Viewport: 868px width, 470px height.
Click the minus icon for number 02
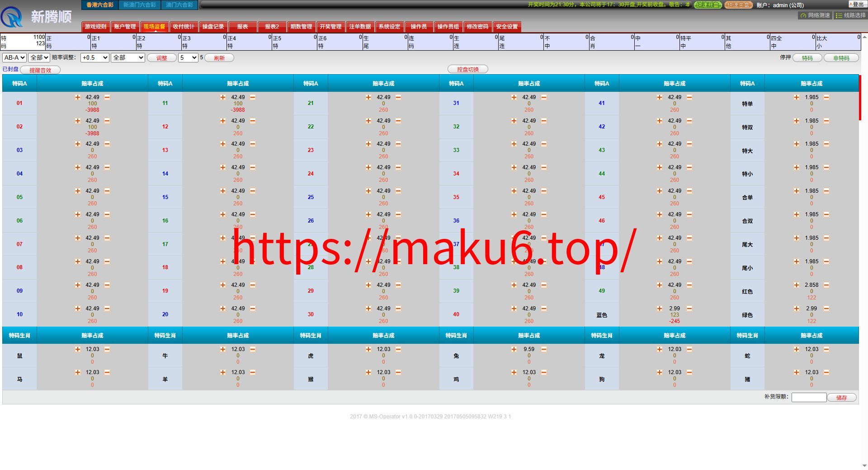point(107,121)
